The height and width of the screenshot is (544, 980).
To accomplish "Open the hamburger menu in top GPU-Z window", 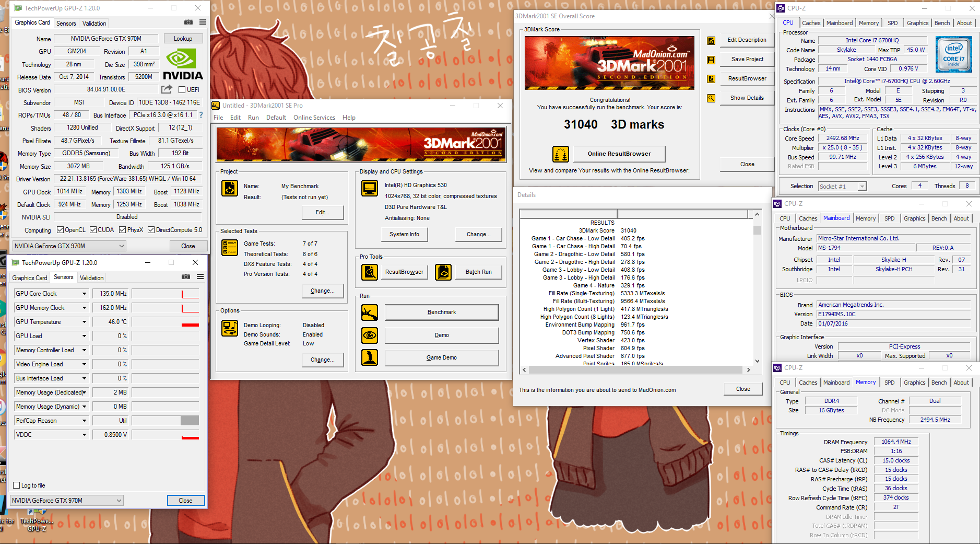I will point(203,22).
